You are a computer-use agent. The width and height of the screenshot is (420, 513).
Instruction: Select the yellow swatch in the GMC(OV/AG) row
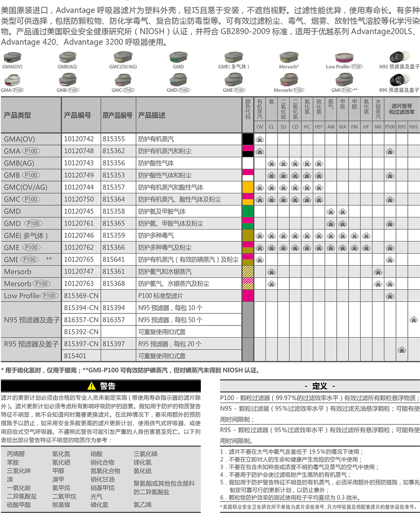248,187
